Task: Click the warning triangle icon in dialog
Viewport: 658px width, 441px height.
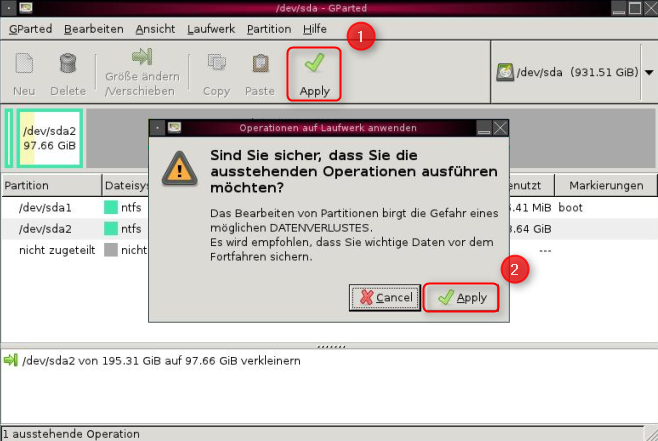Action: point(180,169)
